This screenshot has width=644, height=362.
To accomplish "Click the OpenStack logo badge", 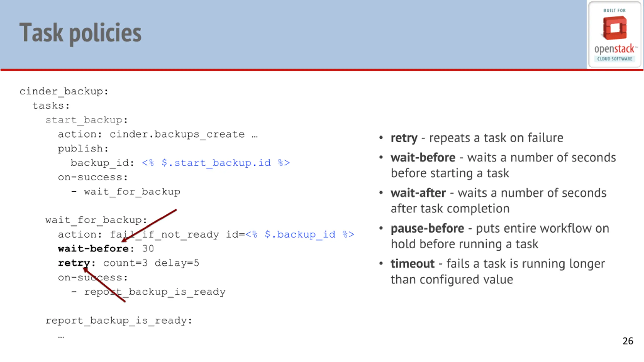I will click(x=615, y=34).
